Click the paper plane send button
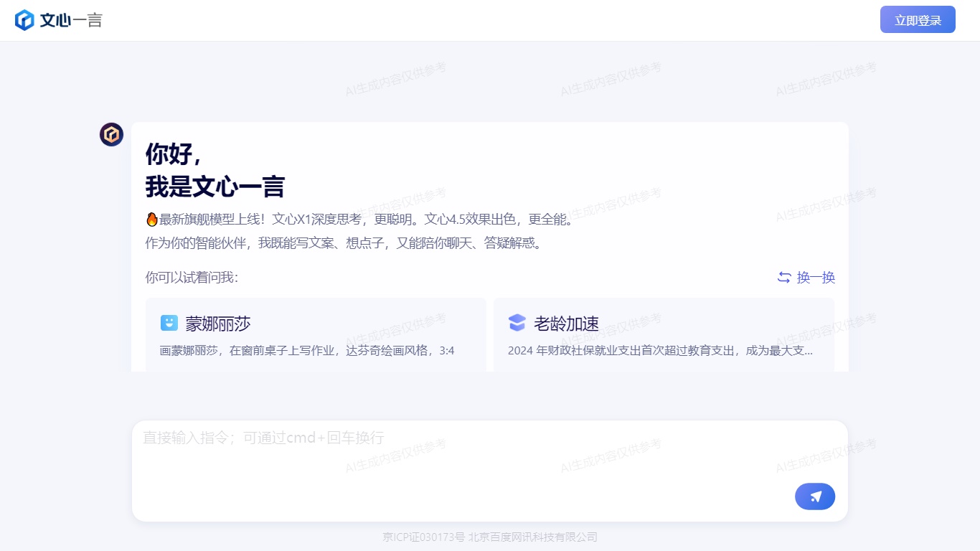 [x=815, y=496]
